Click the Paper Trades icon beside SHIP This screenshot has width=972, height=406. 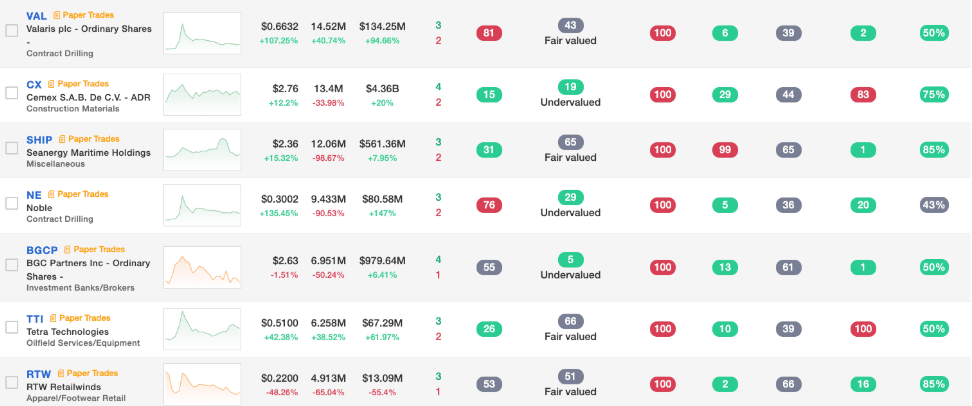click(x=62, y=139)
